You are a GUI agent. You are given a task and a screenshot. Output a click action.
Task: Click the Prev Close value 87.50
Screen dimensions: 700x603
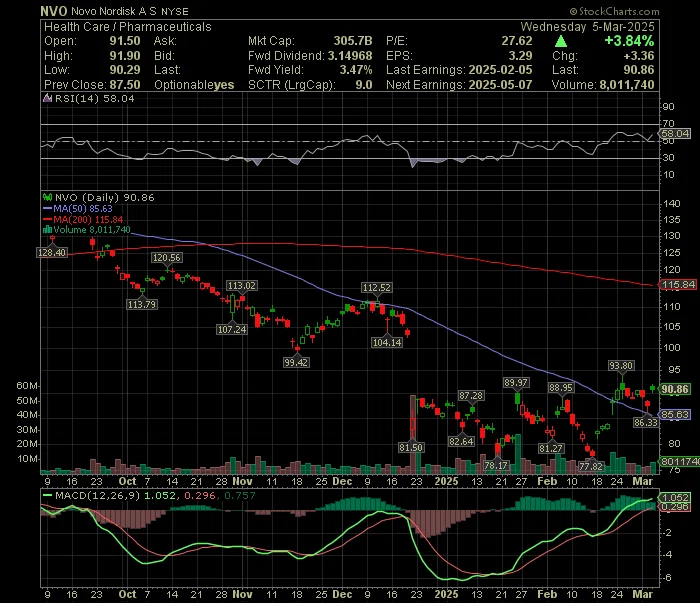125,85
